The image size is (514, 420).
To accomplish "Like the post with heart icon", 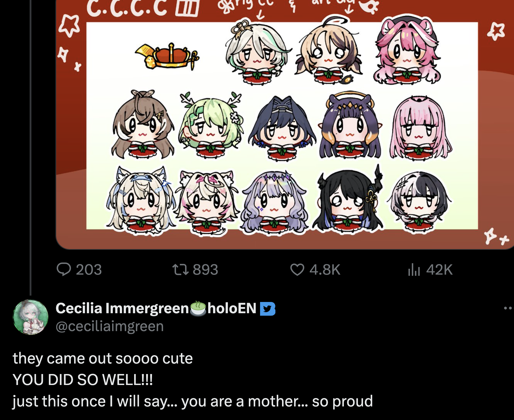I will (297, 270).
